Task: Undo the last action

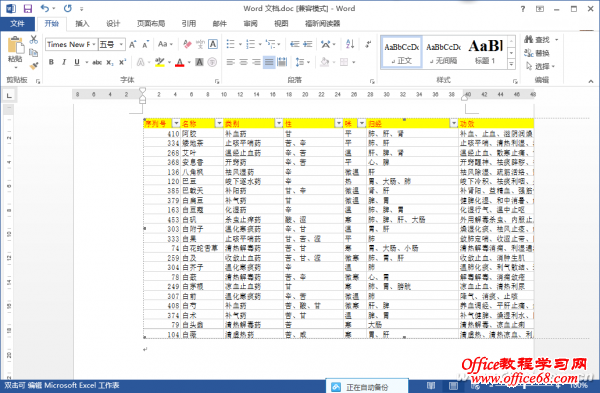Action: tap(45, 8)
